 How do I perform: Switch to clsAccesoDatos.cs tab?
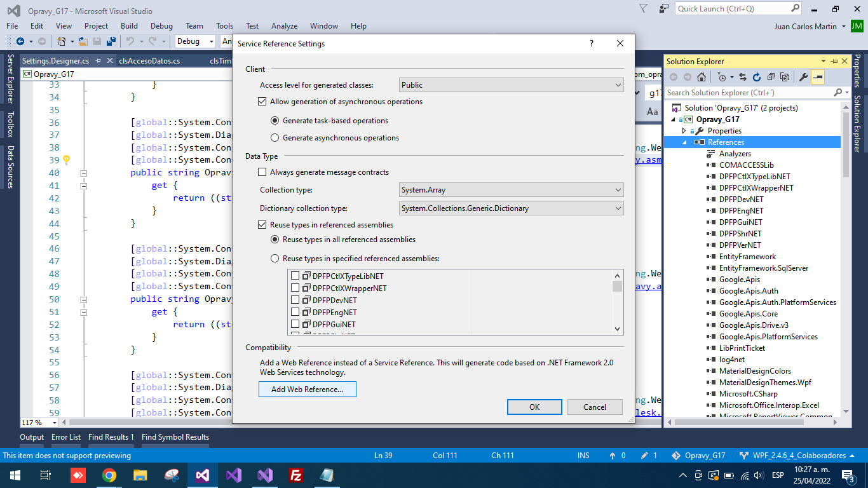point(149,61)
